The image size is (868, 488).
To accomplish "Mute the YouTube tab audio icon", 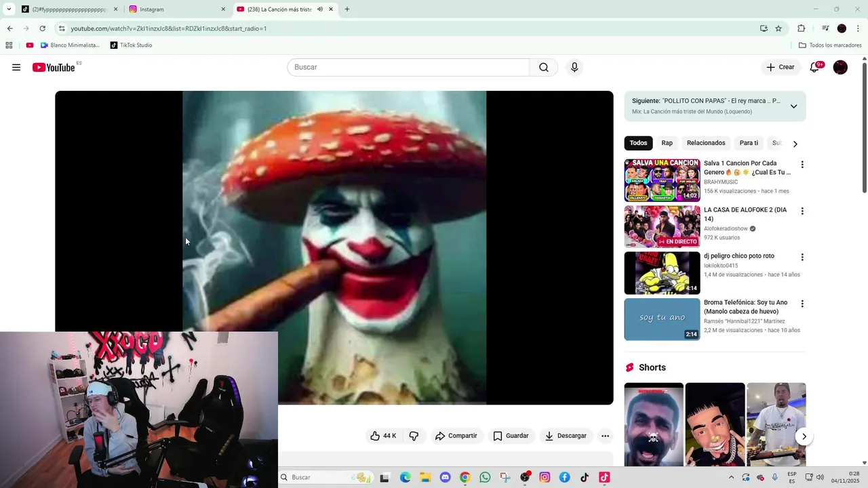I will (x=320, y=9).
